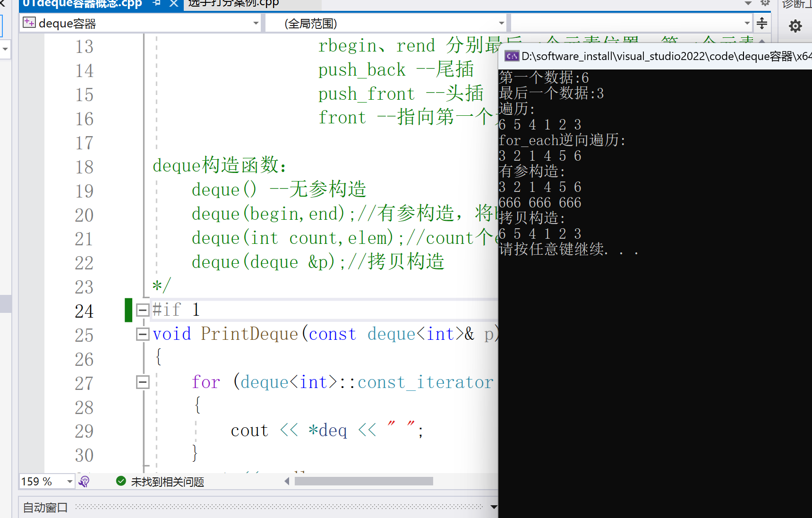Close the 01deque容器概念.cpp tab
The image size is (812, 518).
click(x=174, y=3)
